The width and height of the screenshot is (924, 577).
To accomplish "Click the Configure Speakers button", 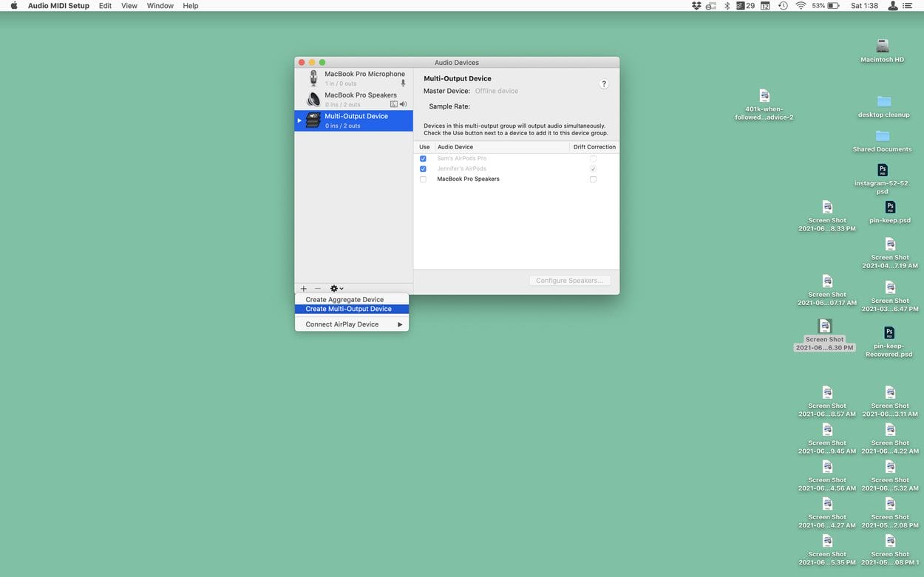I will click(x=569, y=281).
